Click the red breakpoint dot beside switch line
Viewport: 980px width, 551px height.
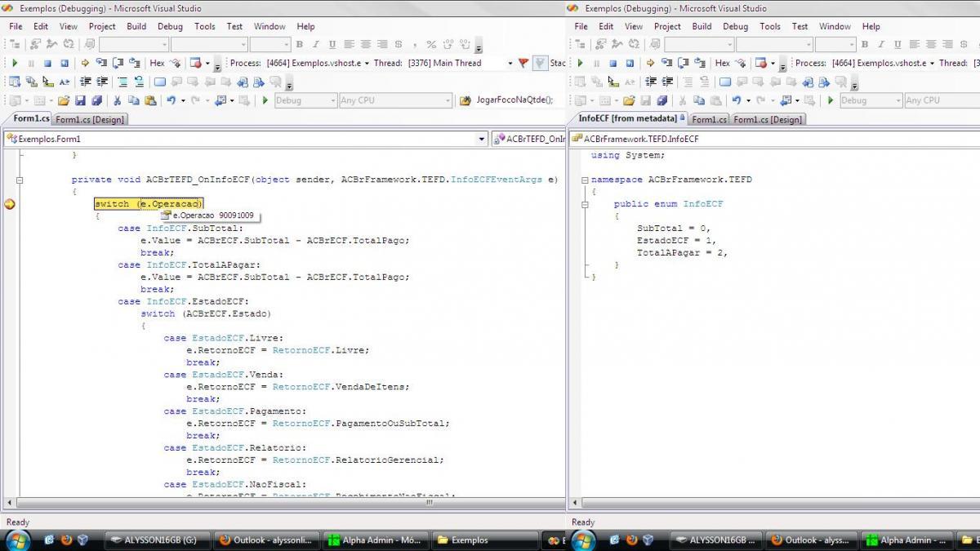[x=9, y=204]
